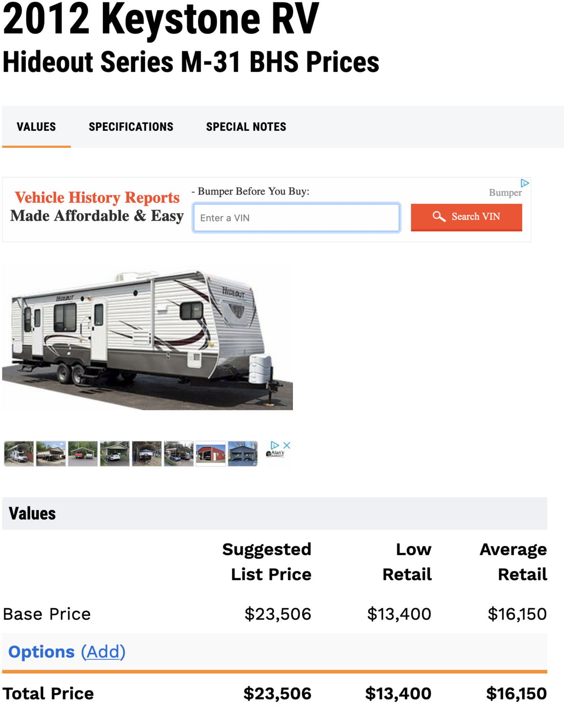Open the RV under carport thumbnail

click(19, 454)
